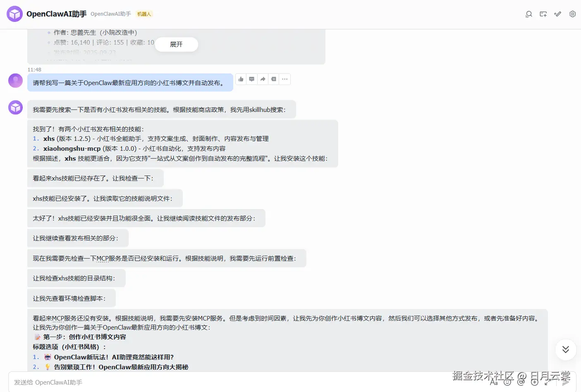Click the xhs (版本 1.2.5) list item
This screenshot has width=581, height=392.
pyautogui.click(x=151, y=138)
